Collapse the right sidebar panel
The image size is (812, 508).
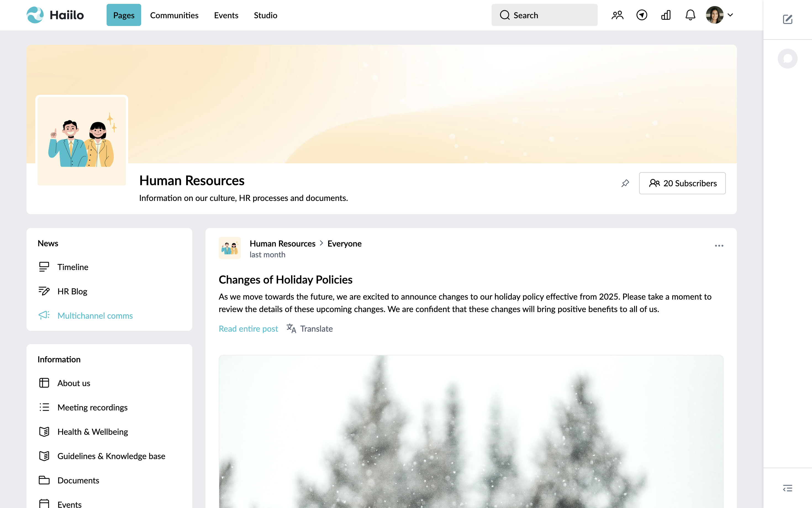point(787,488)
